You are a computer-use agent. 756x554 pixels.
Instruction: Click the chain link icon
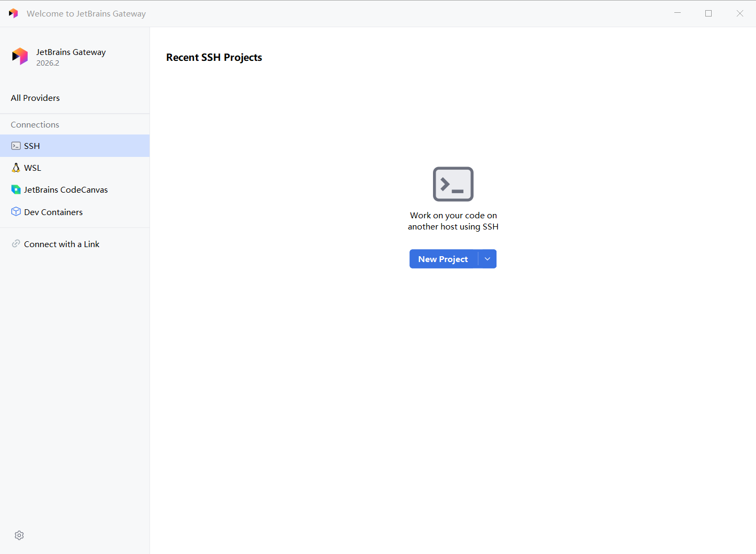16,244
